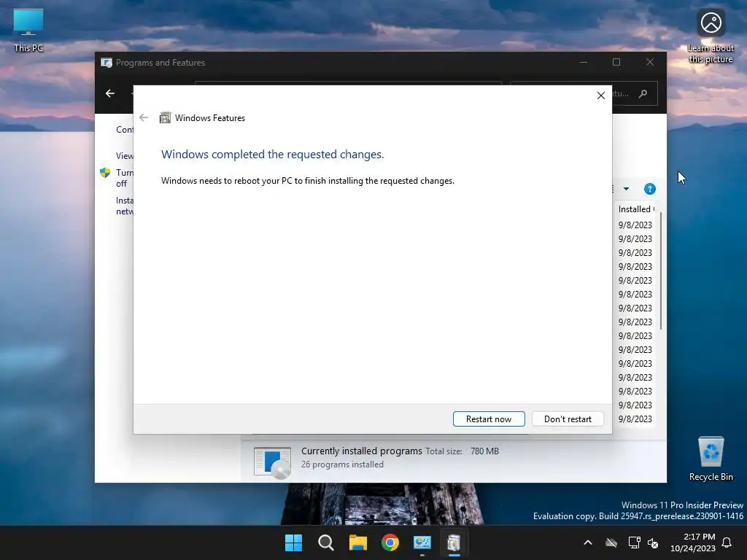
Task: Show hidden icons in system tray
Action: (588, 542)
